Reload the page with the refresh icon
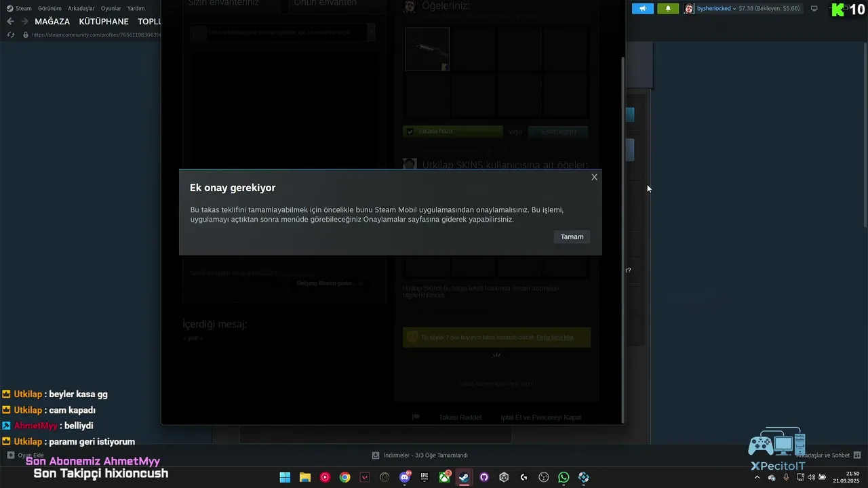This screenshot has width=868, height=488. pos(10,35)
